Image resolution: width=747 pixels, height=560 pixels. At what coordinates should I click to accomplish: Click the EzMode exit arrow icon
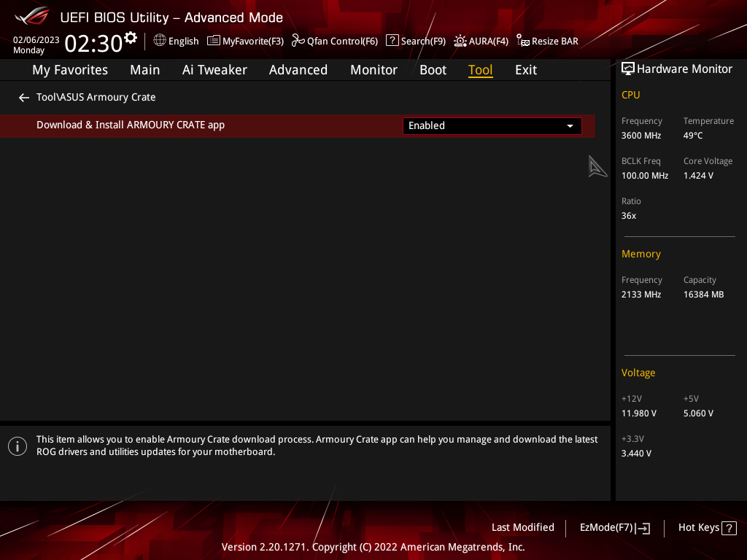tap(643, 528)
